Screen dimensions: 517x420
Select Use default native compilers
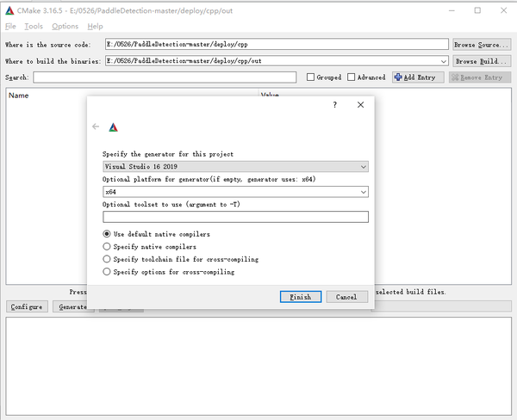click(107, 234)
